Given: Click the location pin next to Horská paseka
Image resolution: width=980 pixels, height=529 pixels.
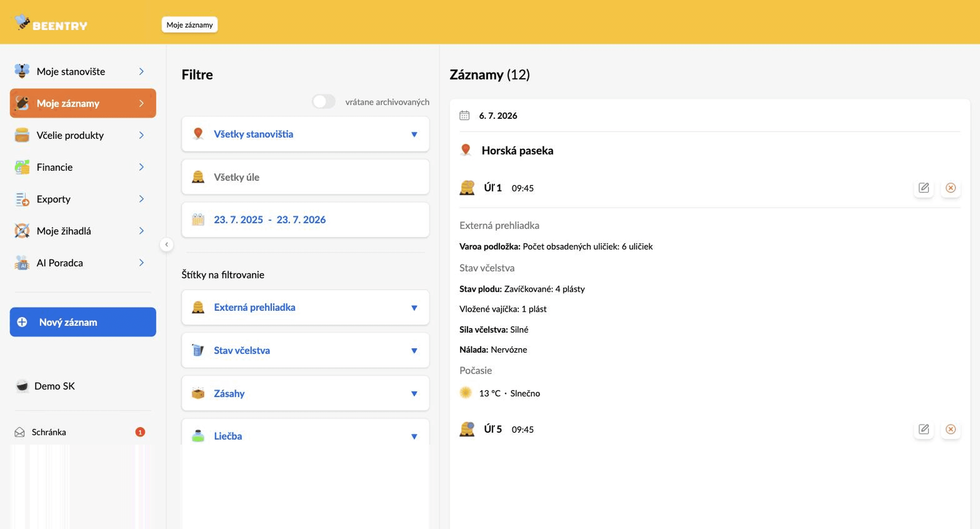Looking at the screenshot, I should coord(466,150).
